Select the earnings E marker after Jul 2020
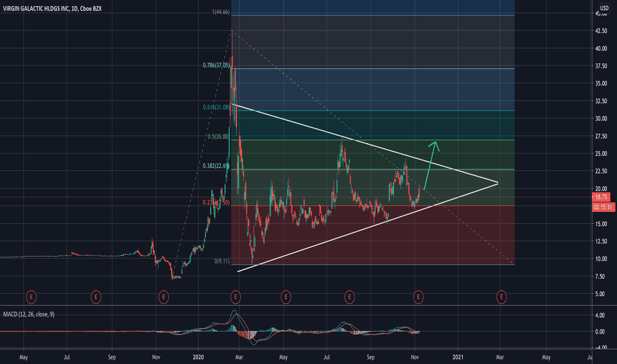Screen dimensions: 617x364 350,296
